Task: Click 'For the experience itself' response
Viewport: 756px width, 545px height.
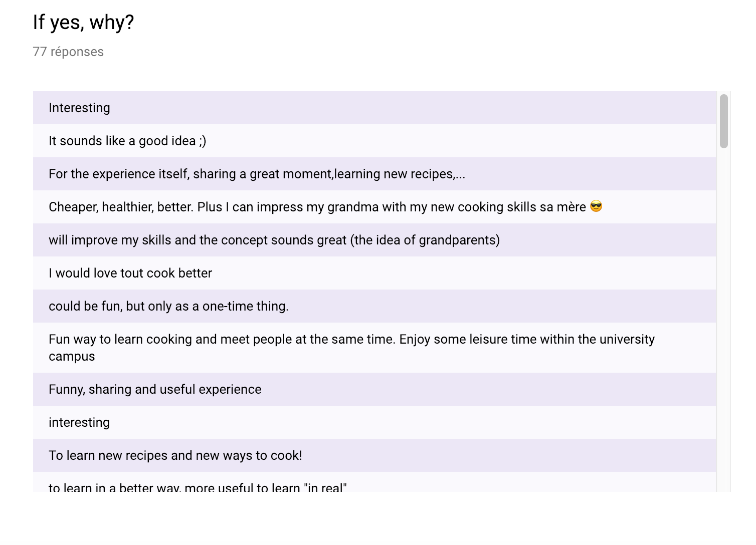Action: coord(374,174)
